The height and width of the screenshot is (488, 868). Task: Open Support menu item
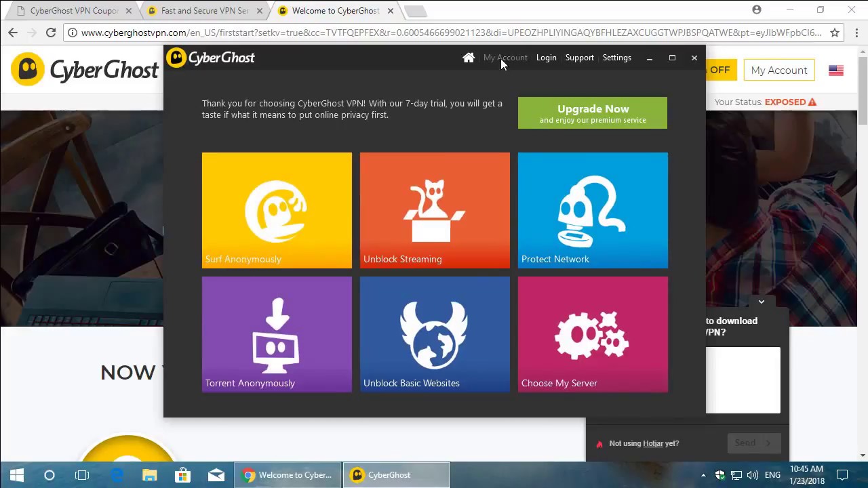click(x=579, y=58)
